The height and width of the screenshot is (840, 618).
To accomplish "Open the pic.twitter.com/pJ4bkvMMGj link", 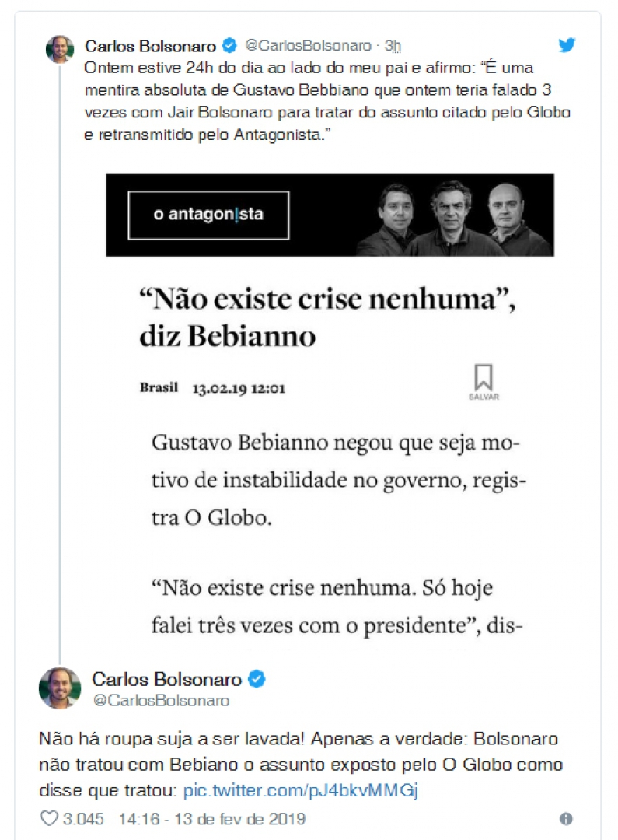I will (301, 791).
